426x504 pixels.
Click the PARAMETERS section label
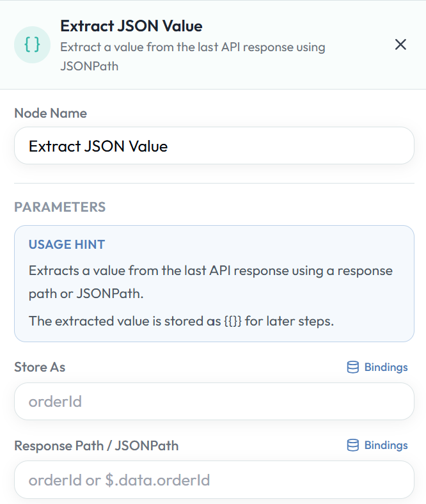point(59,207)
